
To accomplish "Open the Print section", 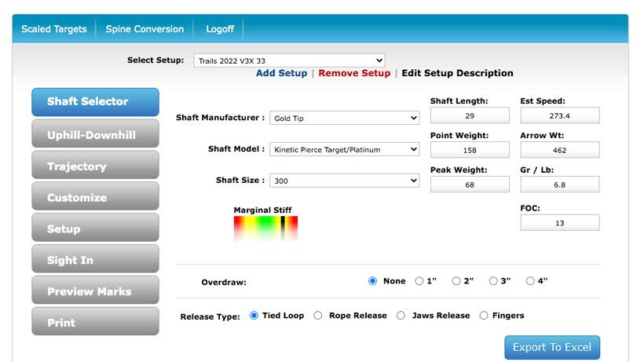I will [95, 321].
